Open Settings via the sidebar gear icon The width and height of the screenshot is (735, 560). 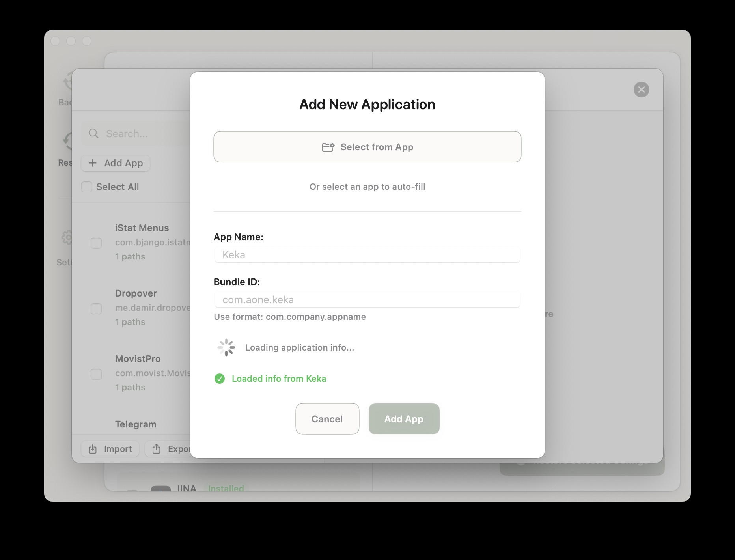click(x=67, y=237)
